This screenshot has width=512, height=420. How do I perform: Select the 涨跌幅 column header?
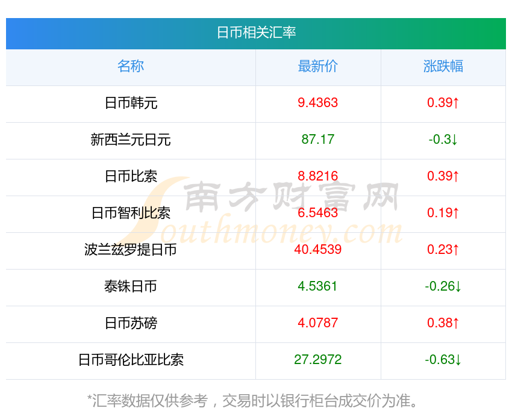[x=443, y=66]
